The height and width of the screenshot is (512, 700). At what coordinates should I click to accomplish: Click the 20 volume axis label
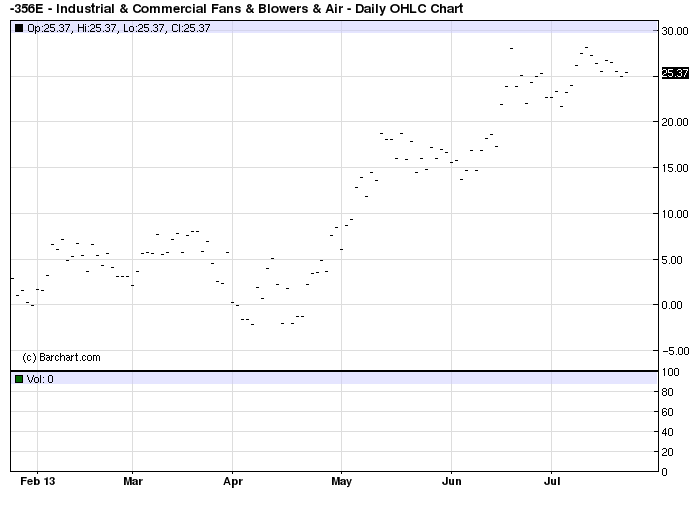click(667, 452)
